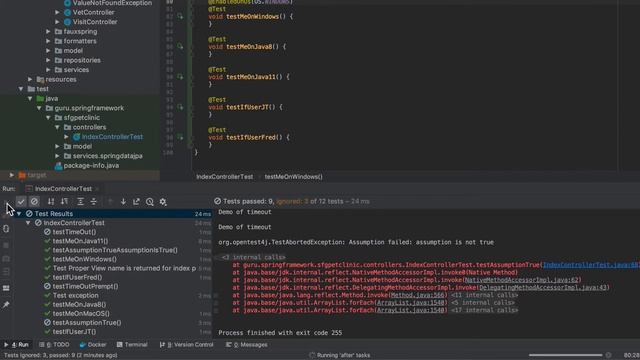Toggle the Show Ignored tests button
The height and width of the screenshot is (360, 640).
click(34, 202)
